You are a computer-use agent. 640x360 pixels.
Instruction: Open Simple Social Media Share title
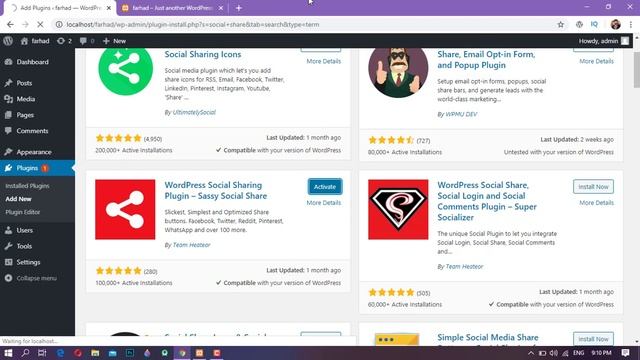pos(488,338)
